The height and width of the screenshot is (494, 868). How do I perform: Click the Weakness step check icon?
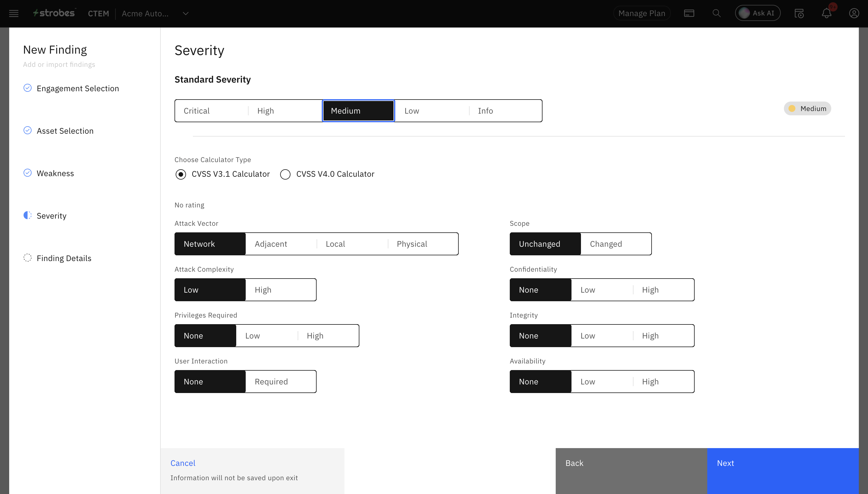[28, 173]
